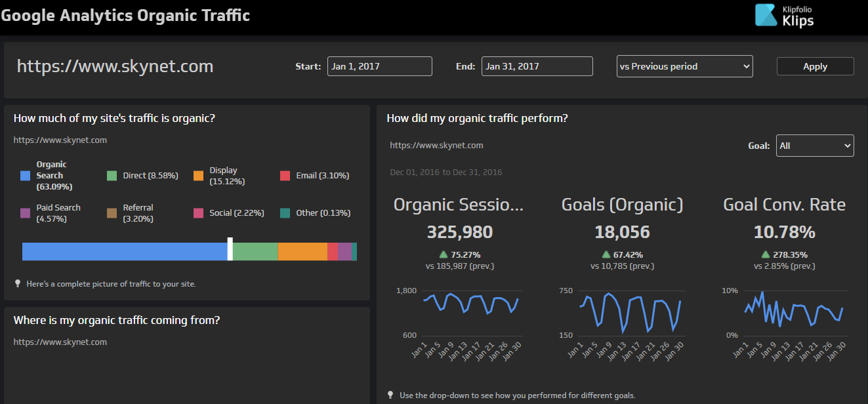Click the 'vs 10,785 (prev.)' text
Screen dimensions: 868x404
click(622, 266)
